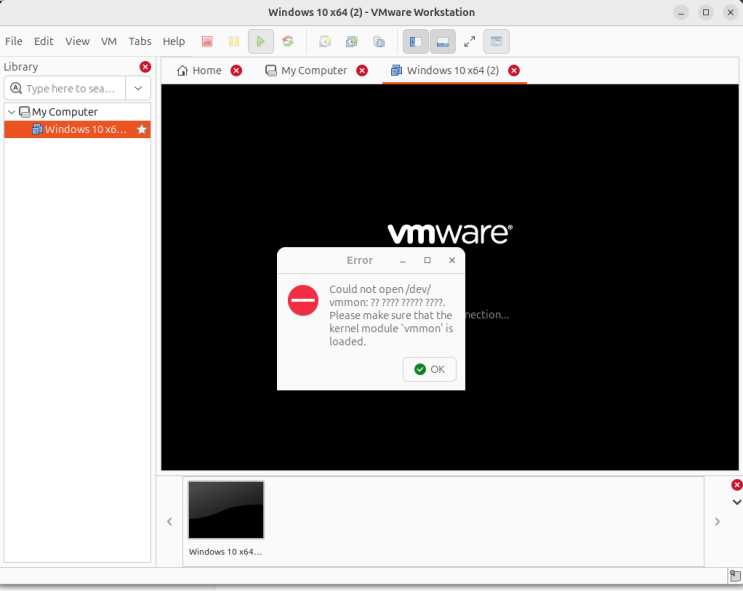743x591 pixels.
Task: Click the status bar device icon
Action: pyautogui.click(x=735, y=575)
